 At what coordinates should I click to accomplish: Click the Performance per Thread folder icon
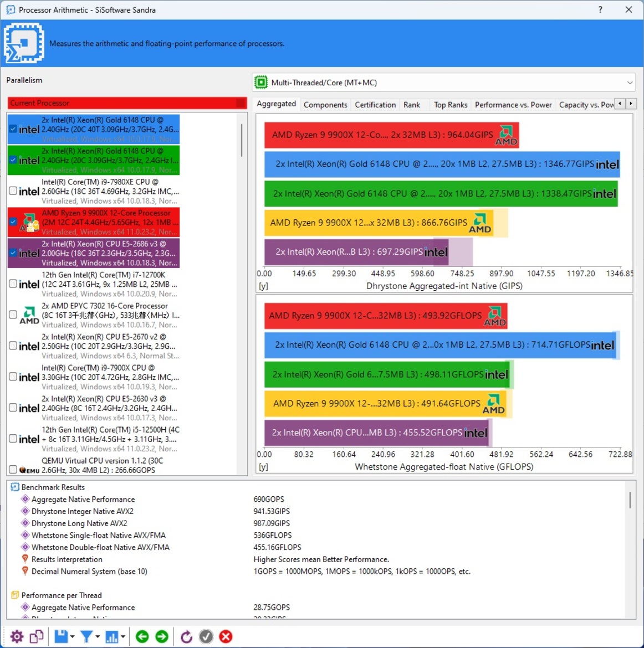14,595
